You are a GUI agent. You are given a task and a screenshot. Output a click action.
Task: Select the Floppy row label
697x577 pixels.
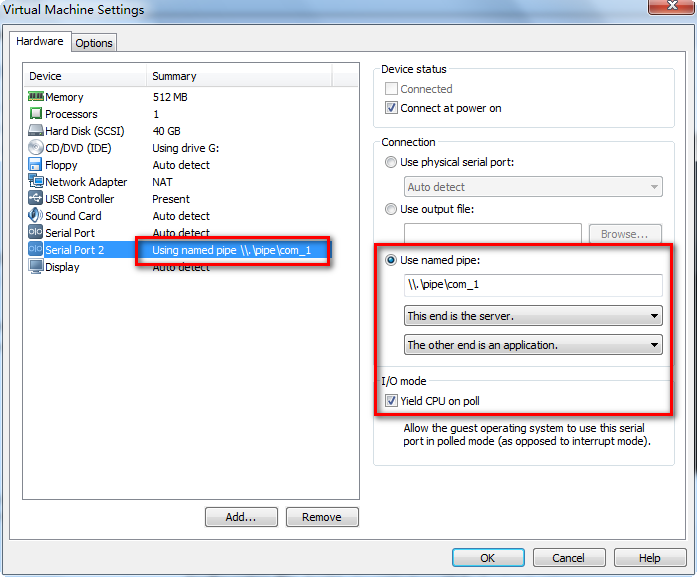pos(61,165)
